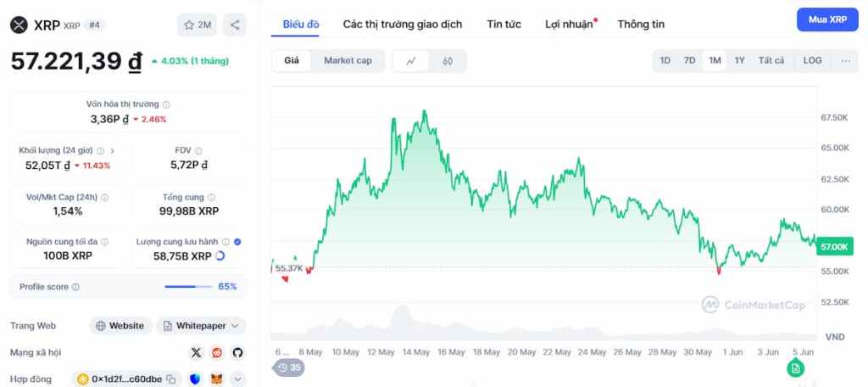The image size is (868, 387).
Task: Switch chart to line view icon
Action: click(x=411, y=61)
